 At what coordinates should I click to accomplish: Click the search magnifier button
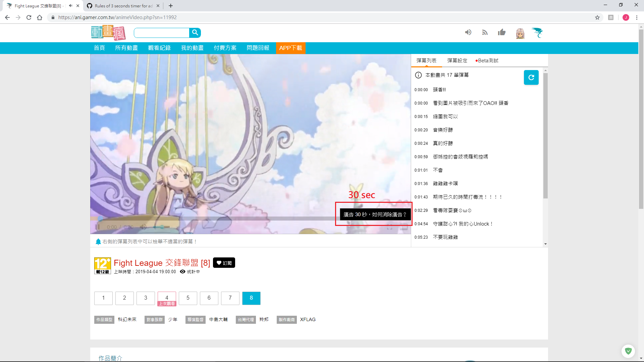(195, 33)
